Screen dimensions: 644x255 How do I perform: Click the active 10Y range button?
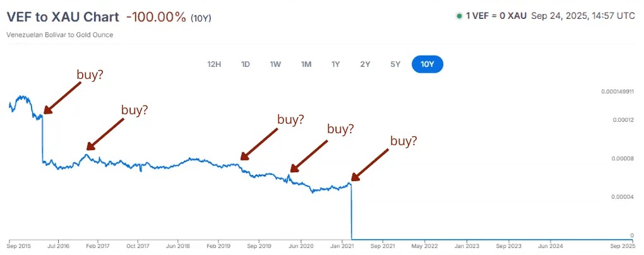pyautogui.click(x=427, y=64)
